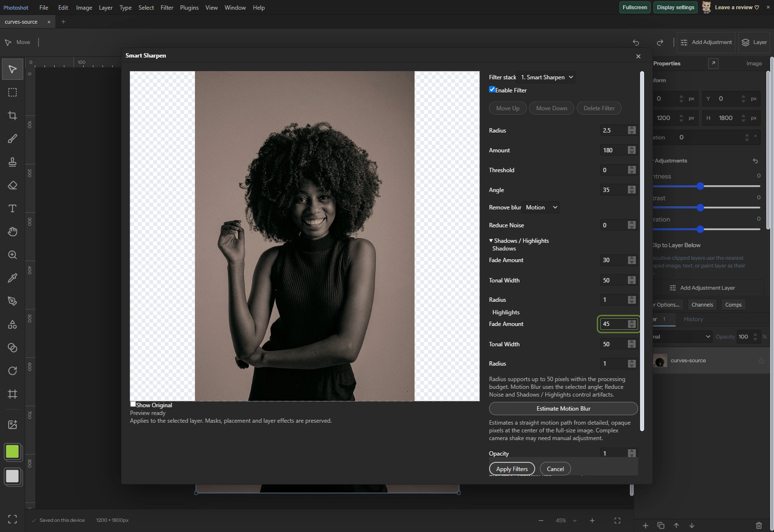774x532 pixels.
Task: Click the Undo arrow icon
Action: (x=636, y=43)
